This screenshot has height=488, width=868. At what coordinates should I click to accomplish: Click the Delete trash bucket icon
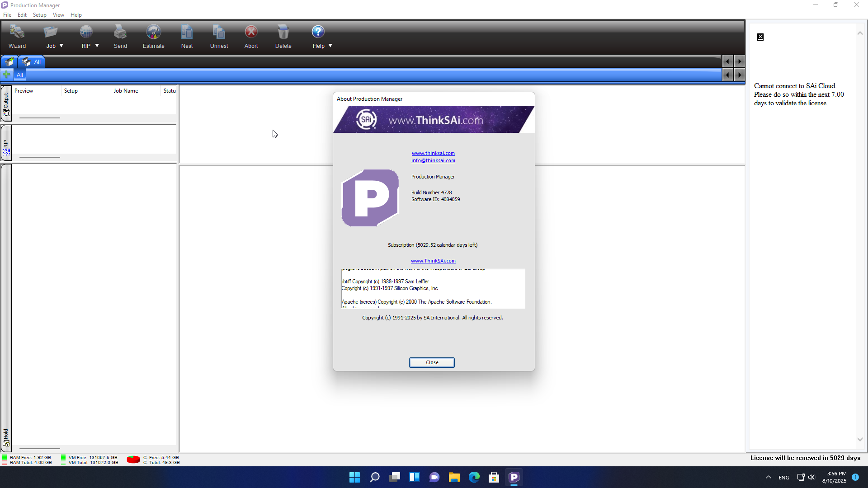(283, 36)
